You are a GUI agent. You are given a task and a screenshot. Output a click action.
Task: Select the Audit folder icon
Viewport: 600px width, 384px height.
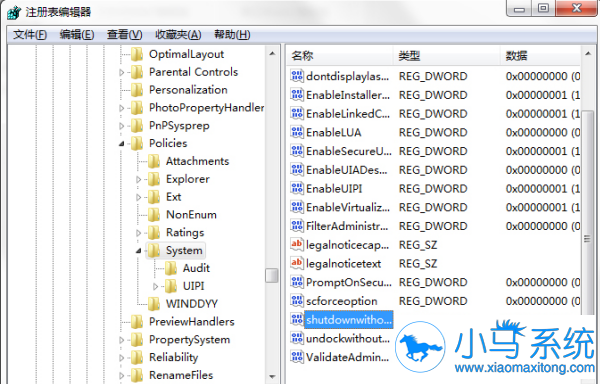click(x=170, y=268)
